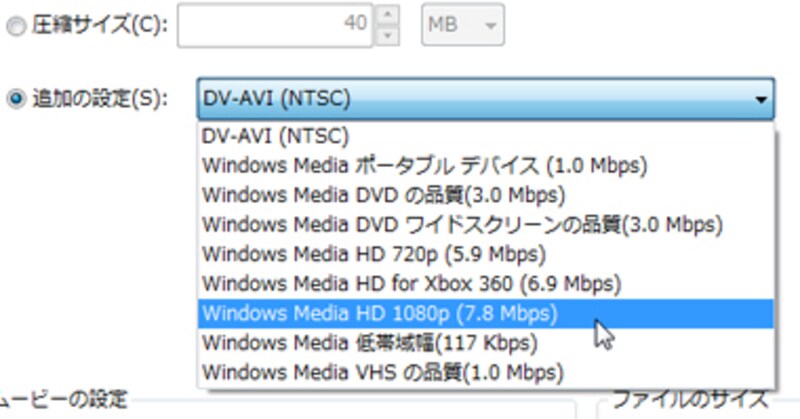Click the DV-AVI (NTSC) combo box field
800x419 pixels.
[470, 100]
